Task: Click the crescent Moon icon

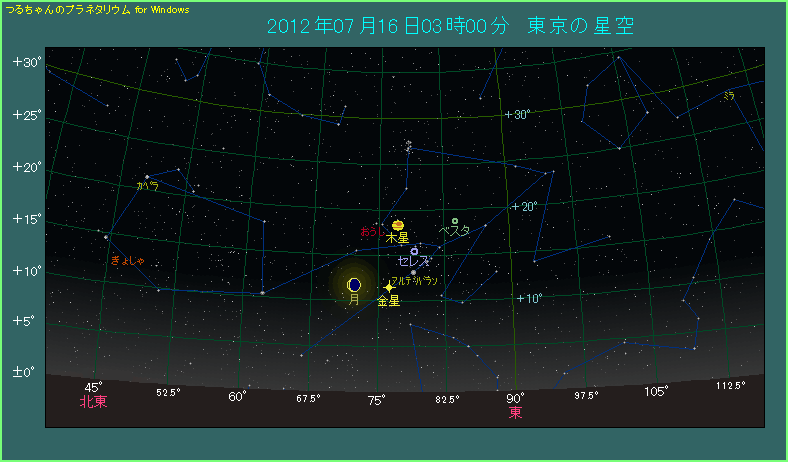Action: pos(354,285)
